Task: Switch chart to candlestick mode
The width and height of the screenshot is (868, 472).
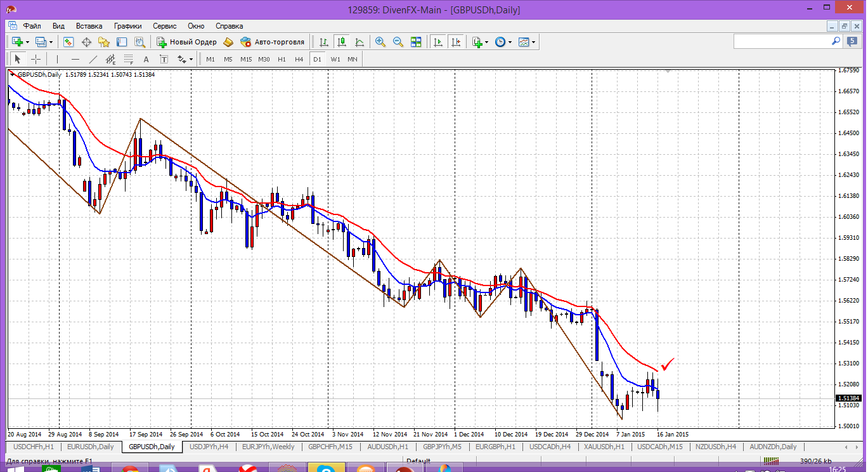Action: tap(342, 42)
